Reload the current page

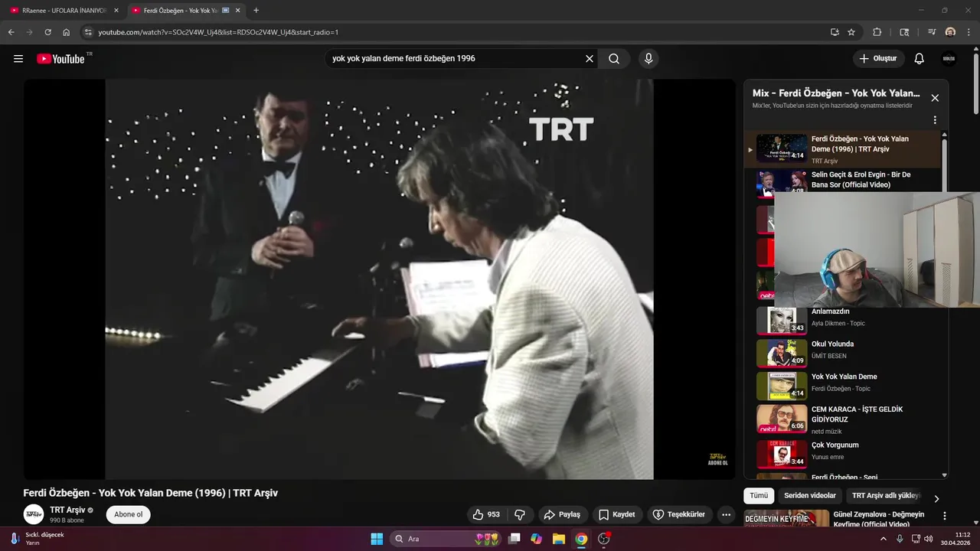(x=47, y=32)
